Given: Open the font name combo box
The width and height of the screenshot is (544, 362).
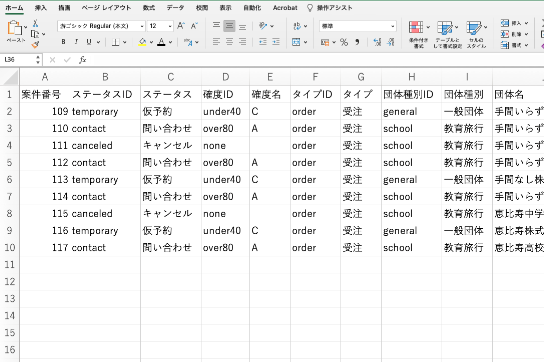Looking at the screenshot, I should pyautogui.click(x=101, y=26).
